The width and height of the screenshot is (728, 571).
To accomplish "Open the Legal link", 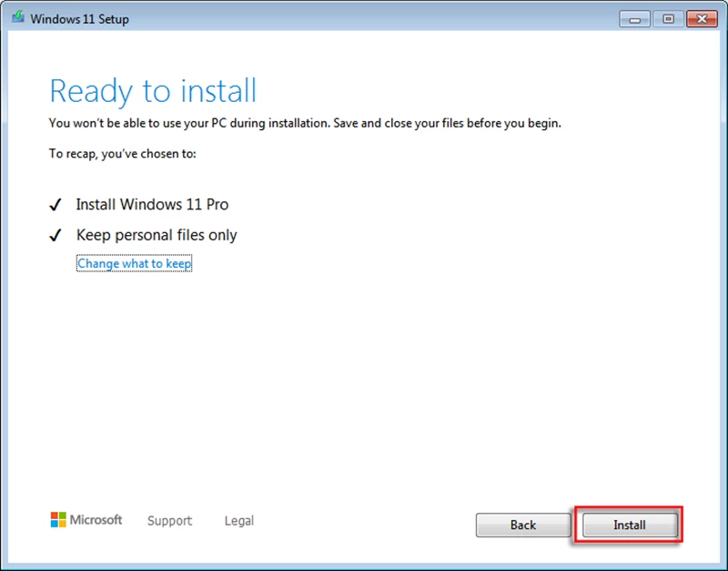I will (x=239, y=520).
